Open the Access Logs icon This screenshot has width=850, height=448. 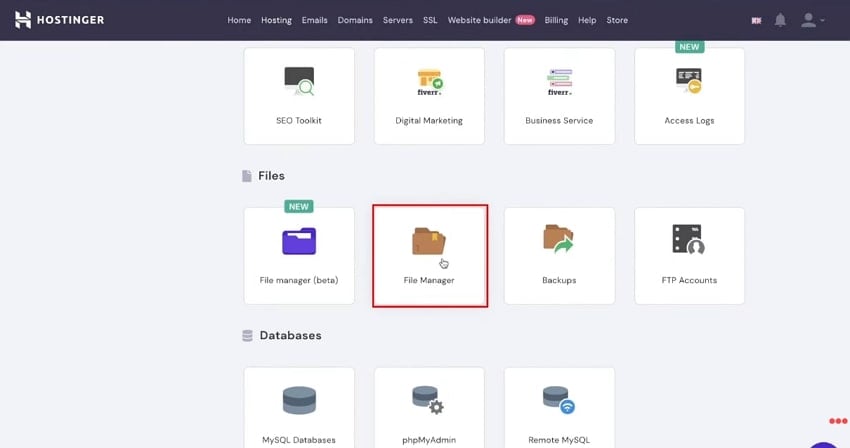point(689,81)
